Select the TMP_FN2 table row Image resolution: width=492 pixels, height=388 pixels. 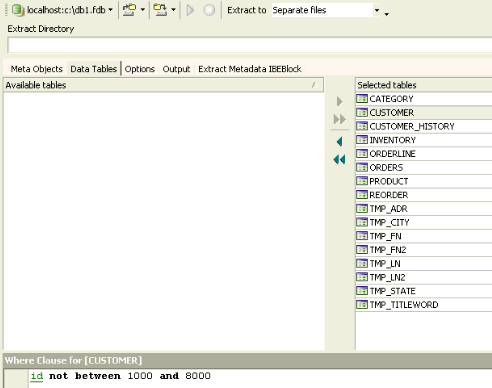point(424,250)
